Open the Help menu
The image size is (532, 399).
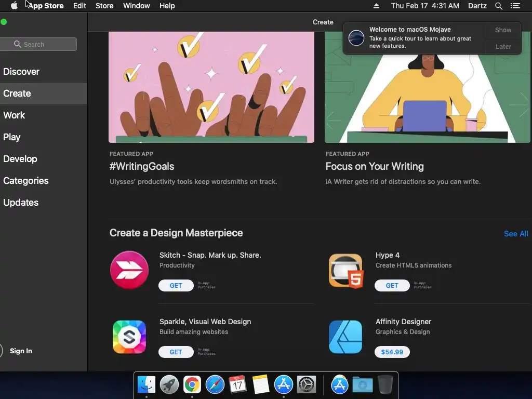[x=167, y=6]
